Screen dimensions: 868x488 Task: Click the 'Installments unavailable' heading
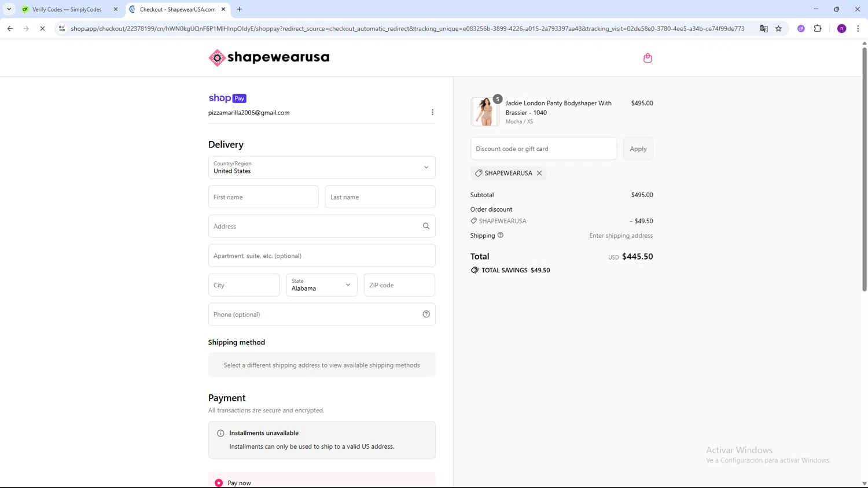pos(264,432)
